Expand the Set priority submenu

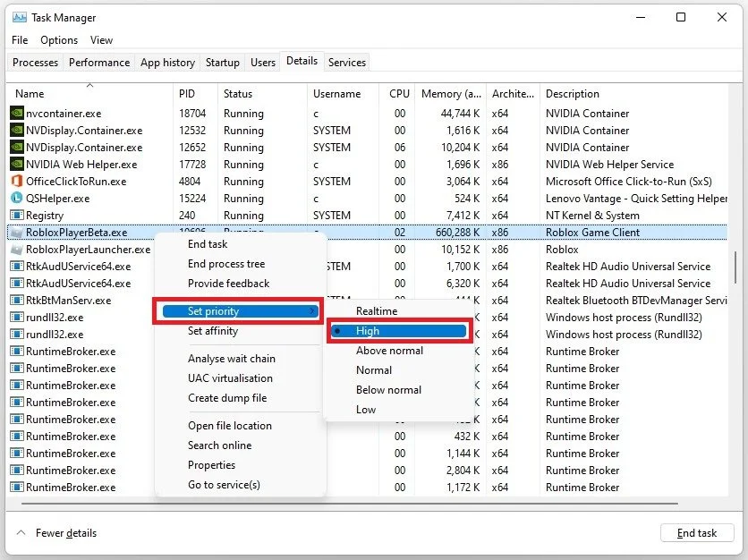click(241, 311)
